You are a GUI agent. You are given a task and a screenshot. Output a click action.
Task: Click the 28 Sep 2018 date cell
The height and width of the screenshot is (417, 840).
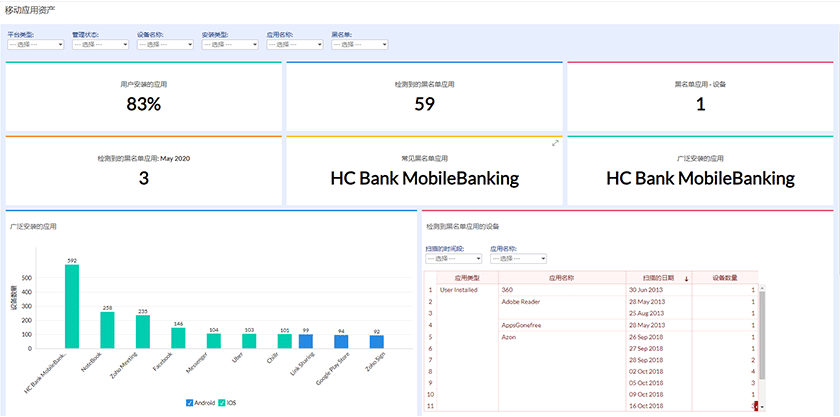(x=659, y=360)
